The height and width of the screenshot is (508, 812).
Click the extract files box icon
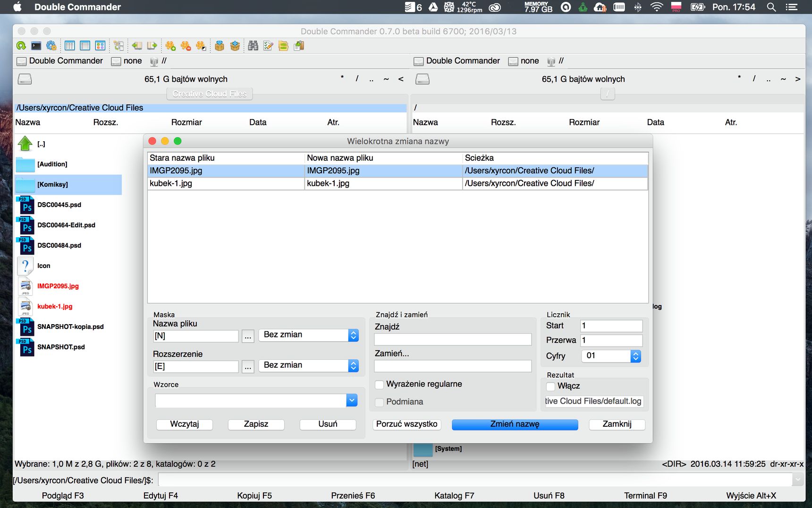pyautogui.click(x=235, y=46)
